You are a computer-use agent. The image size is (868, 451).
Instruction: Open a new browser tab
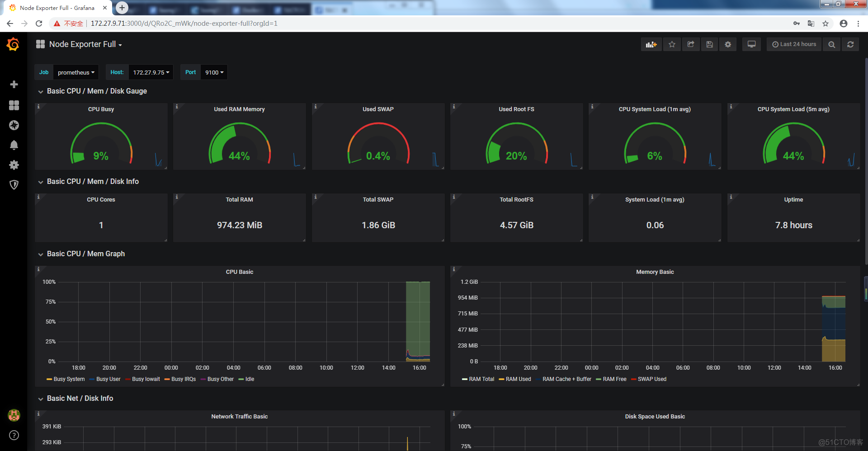pos(122,8)
